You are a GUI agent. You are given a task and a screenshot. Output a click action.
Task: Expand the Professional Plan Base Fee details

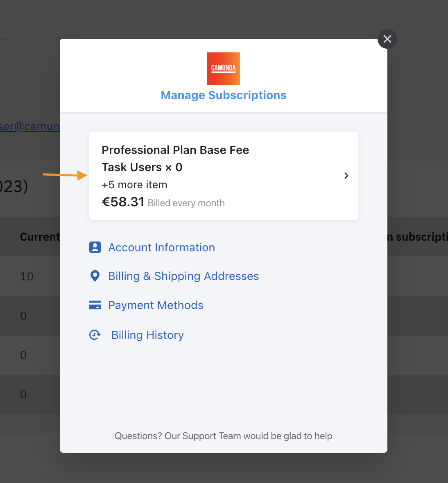[175, 150]
